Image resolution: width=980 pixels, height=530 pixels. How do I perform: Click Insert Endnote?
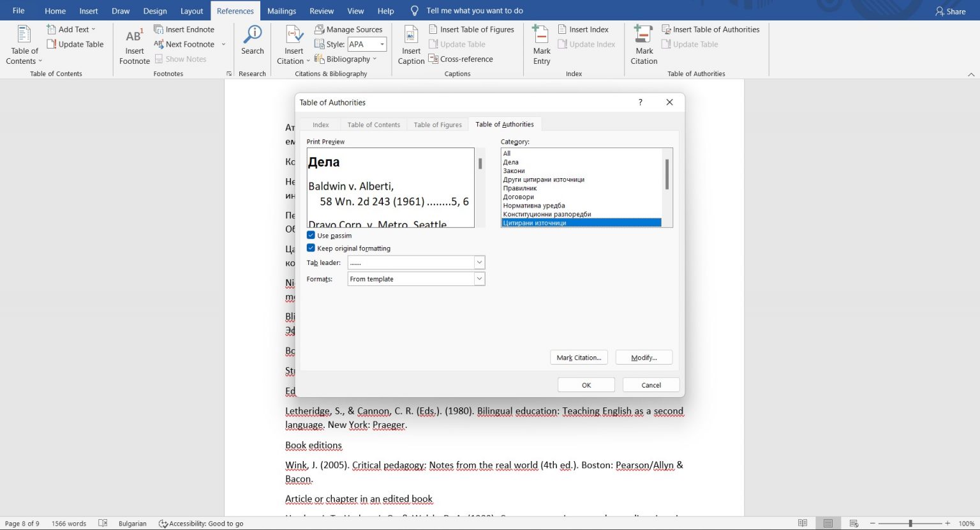184,29
